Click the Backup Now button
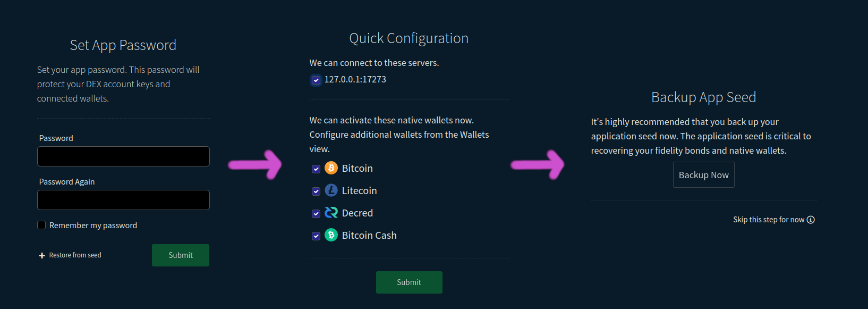The height and width of the screenshot is (309, 868). [703, 174]
